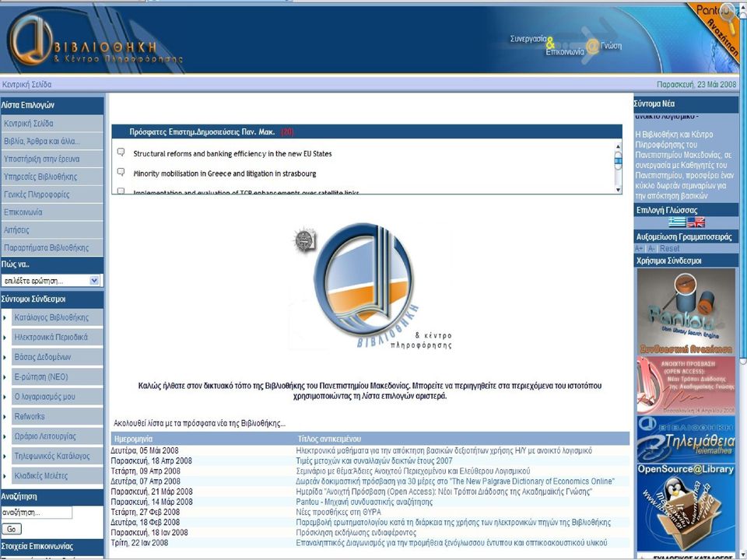Open 'Κεντρική Σελίδα' in the Λίστα Επιλογών menu
Image resolution: width=747 pixels, height=560 pixels.
[x=52, y=124]
